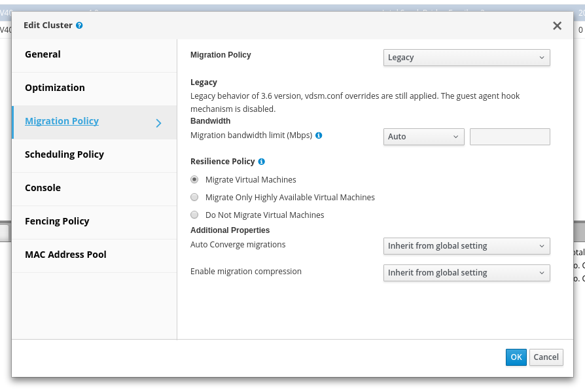Select Migrate Only Highly Available Virtual Machines
585x392 pixels.
tap(194, 197)
